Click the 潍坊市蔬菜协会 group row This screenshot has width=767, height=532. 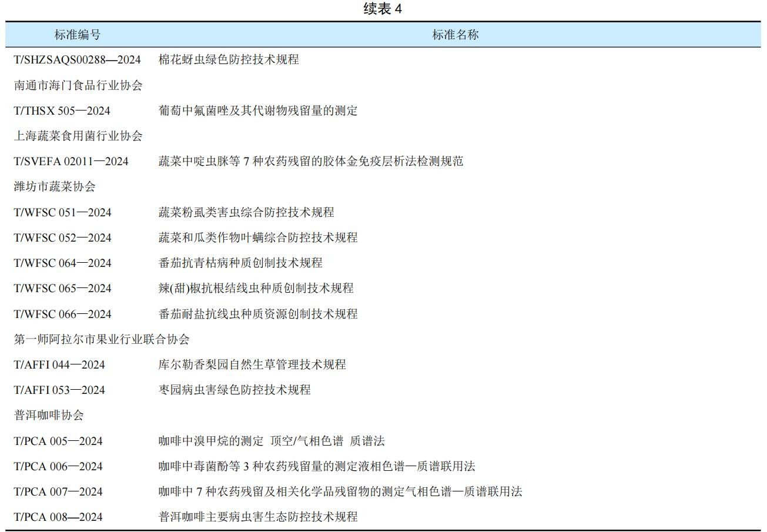click(55, 187)
